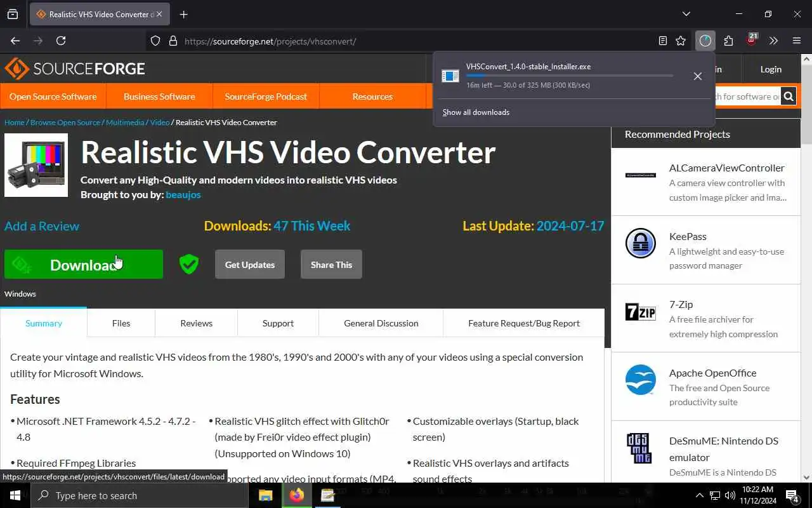
Task: Click the KeePass padlock logo icon
Action: pyautogui.click(x=641, y=243)
